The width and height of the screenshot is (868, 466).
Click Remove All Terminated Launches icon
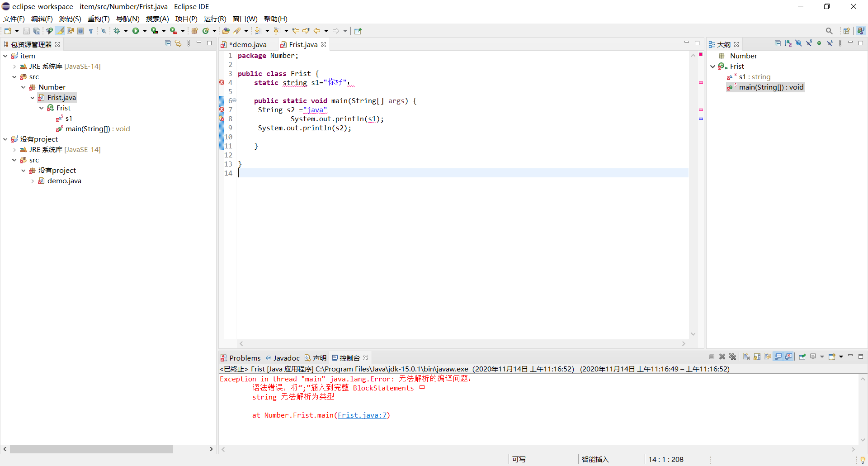point(732,357)
